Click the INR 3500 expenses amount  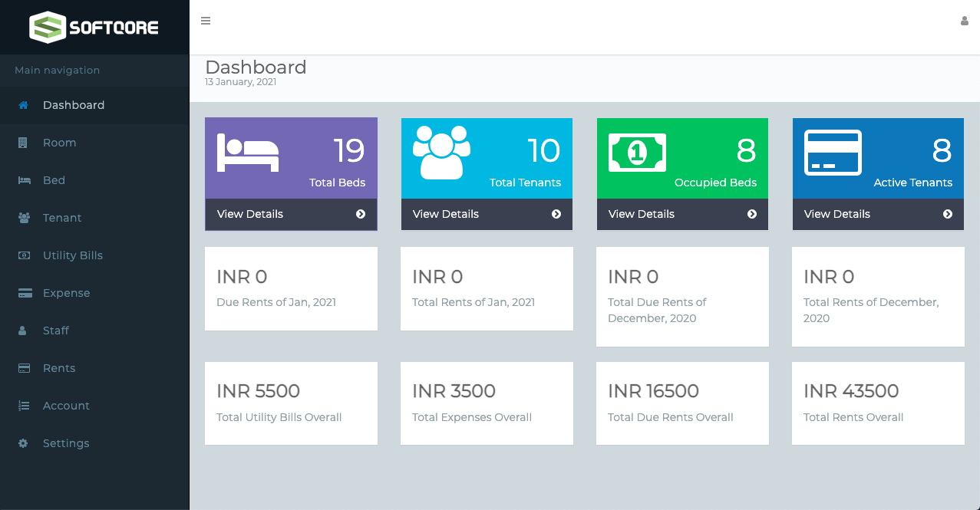click(x=454, y=391)
